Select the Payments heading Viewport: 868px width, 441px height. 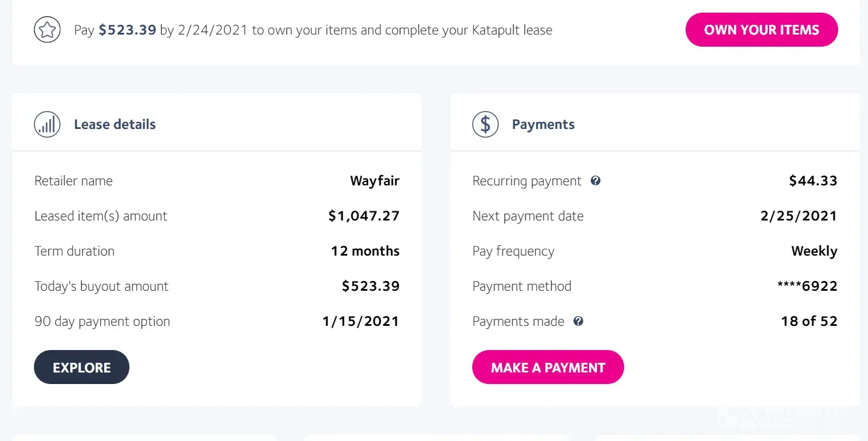point(543,124)
